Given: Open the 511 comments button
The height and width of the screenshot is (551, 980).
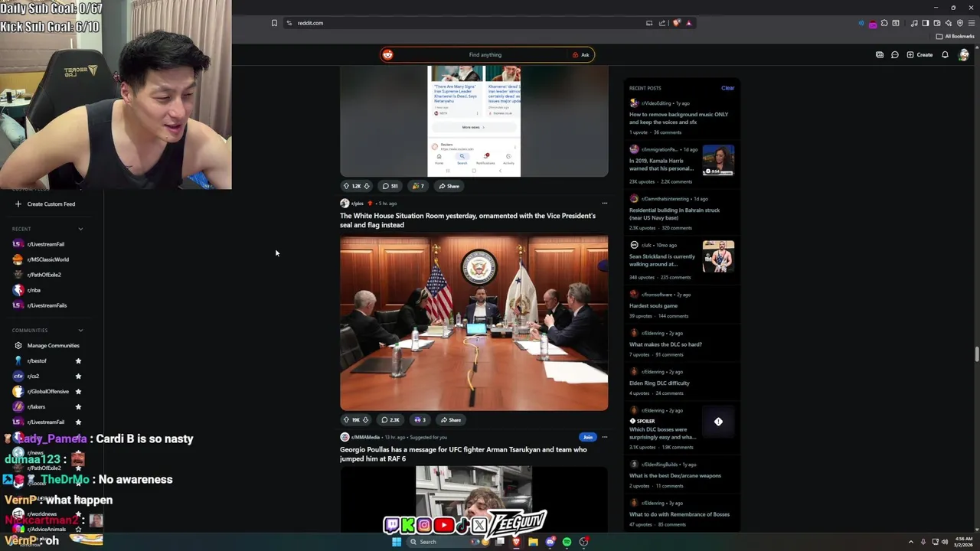Looking at the screenshot, I should (x=390, y=186).
